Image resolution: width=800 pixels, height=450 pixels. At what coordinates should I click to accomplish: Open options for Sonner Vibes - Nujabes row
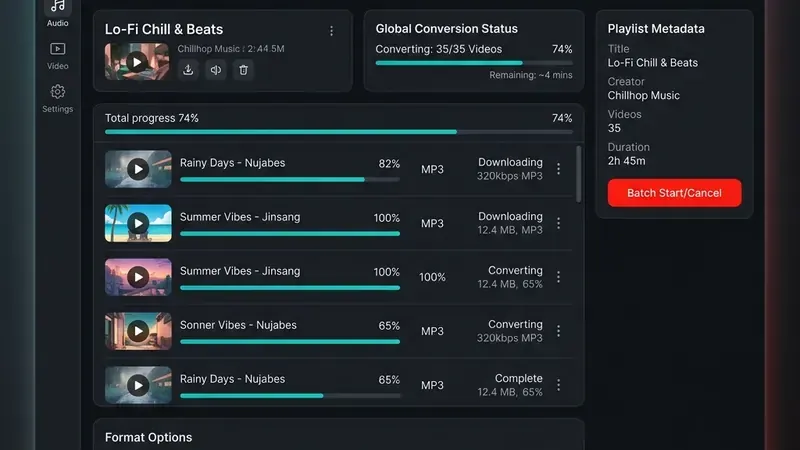[x=559, y=331]
